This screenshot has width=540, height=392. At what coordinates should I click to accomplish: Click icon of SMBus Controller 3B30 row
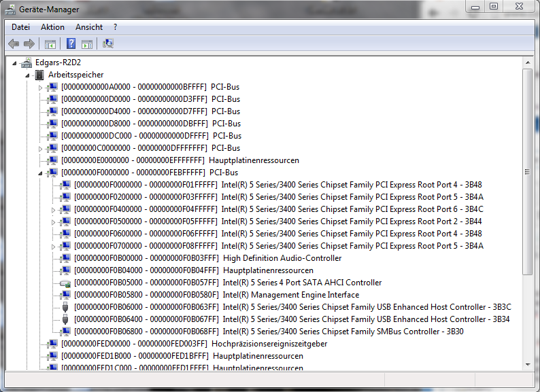(x=65, y=332)
